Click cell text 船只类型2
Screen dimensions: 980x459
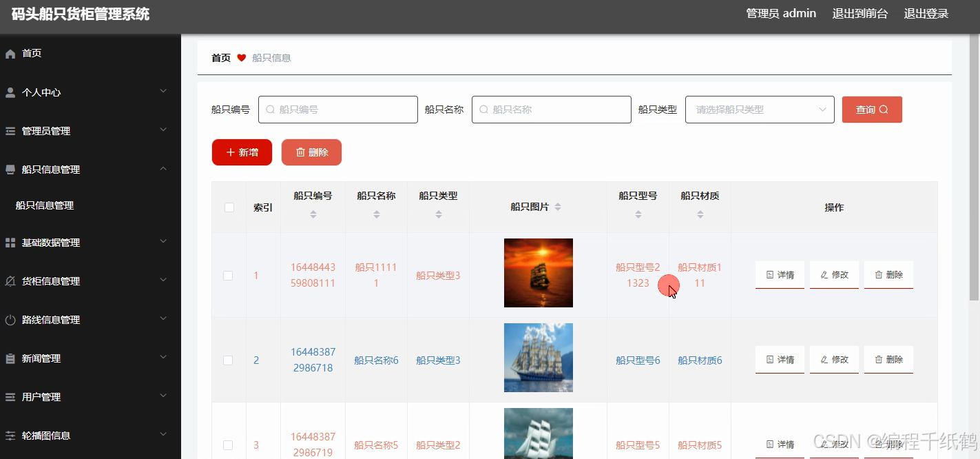(439, 445)
